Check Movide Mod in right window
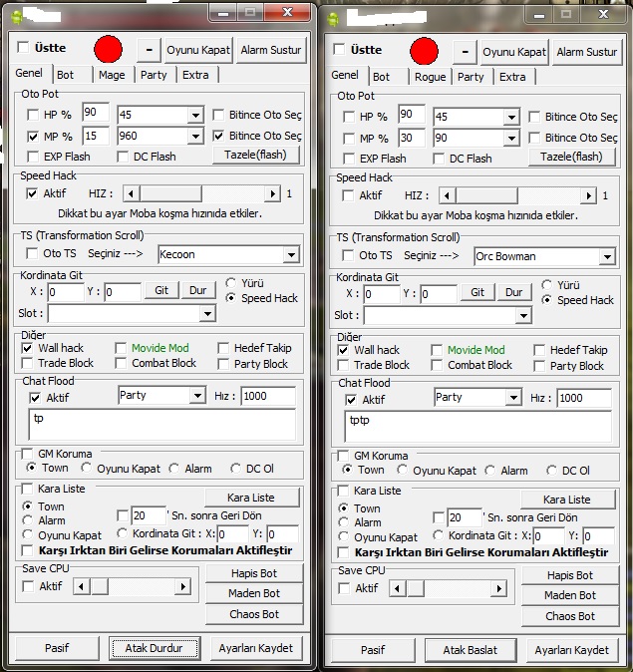 437,350
